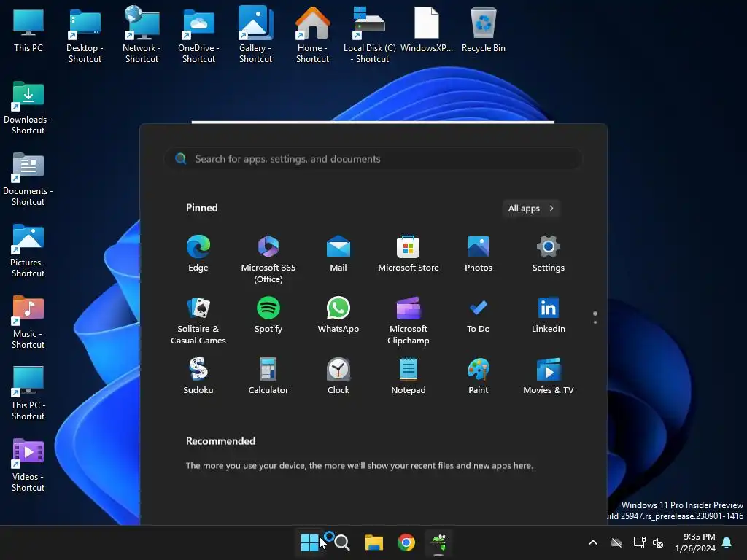Launch WhatsApp from pinned apps
The width and height of the screenshot is (747, 560).
(x=338, y=315)
